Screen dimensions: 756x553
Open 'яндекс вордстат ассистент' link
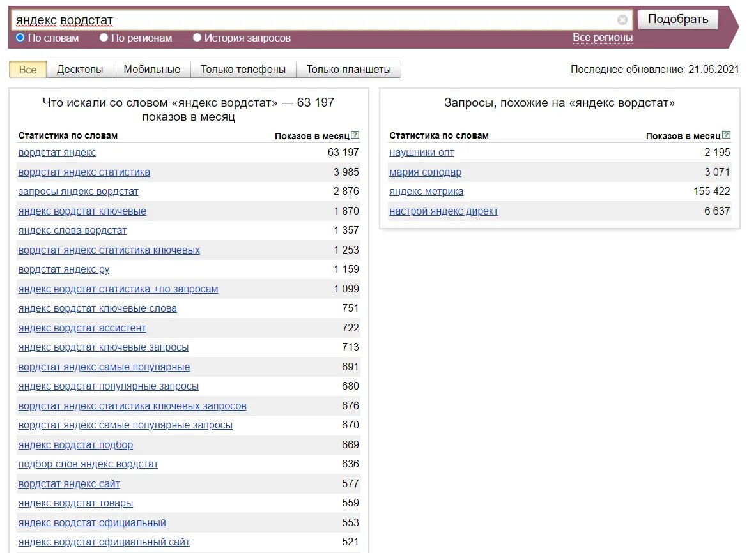[82, 328]
